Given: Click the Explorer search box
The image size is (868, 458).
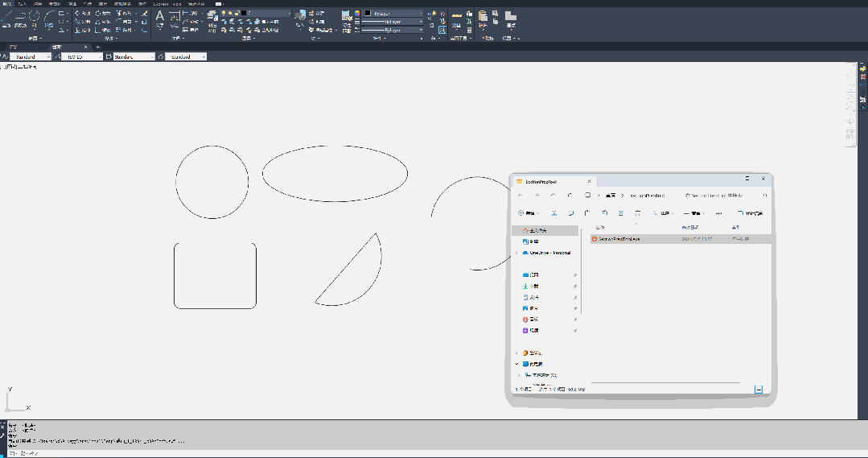Looking at the screenshot, I should [725, 196].
